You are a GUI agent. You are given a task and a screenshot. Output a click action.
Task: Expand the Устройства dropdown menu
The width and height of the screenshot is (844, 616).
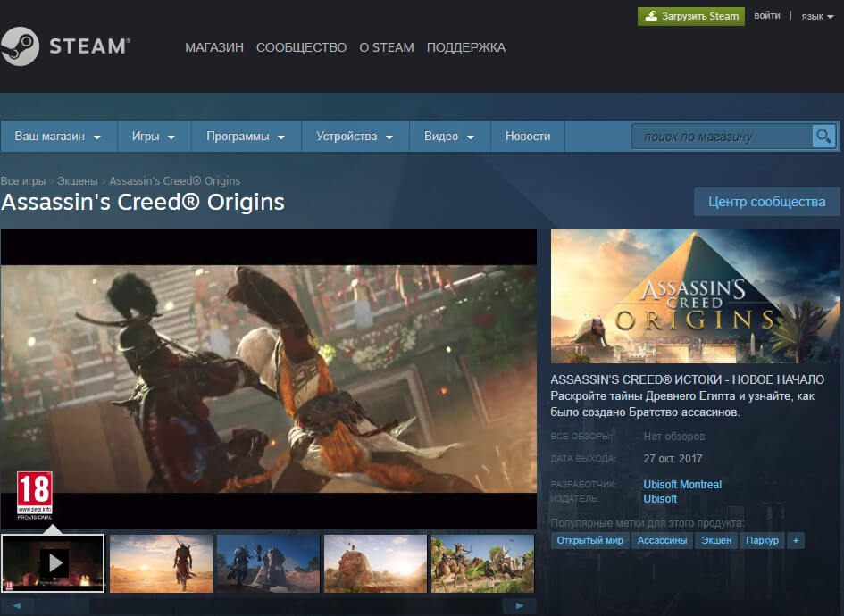[355, 136]
